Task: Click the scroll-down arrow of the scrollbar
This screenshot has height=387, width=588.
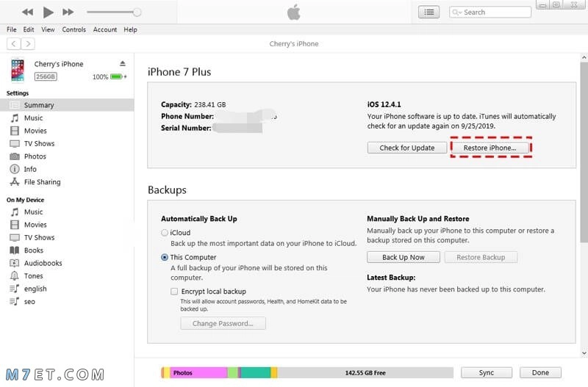Action: click(584, 353)
